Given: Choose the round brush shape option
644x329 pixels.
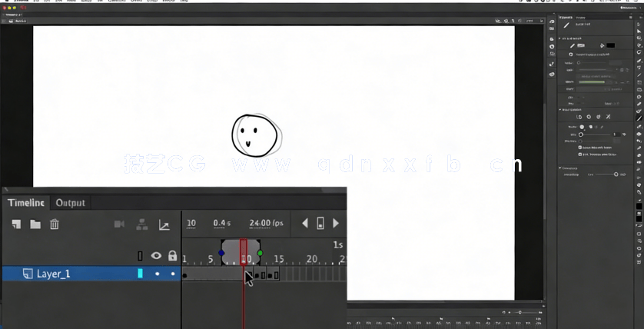Looking at the screenshot, I should 582,127.
